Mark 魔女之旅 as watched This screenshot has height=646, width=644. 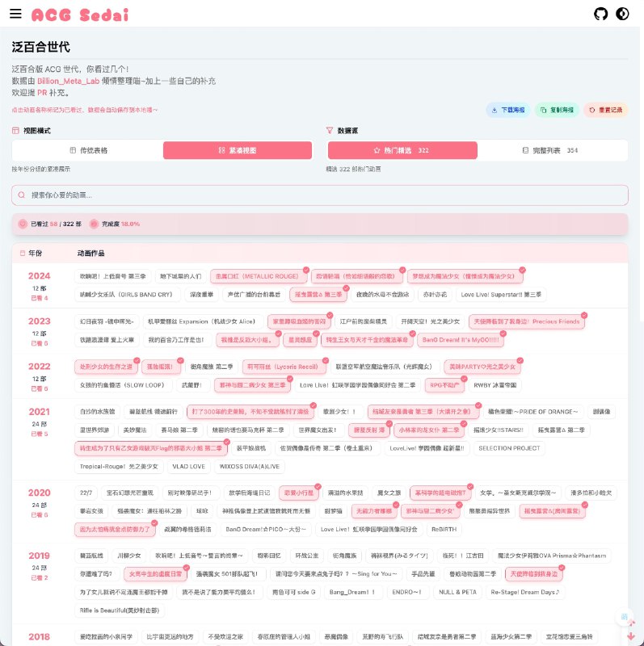389,493
